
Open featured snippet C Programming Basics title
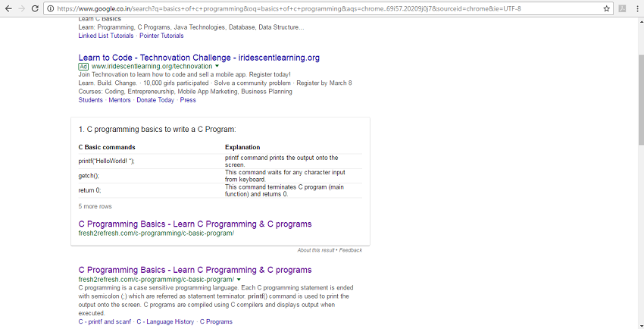pos(195,224)
